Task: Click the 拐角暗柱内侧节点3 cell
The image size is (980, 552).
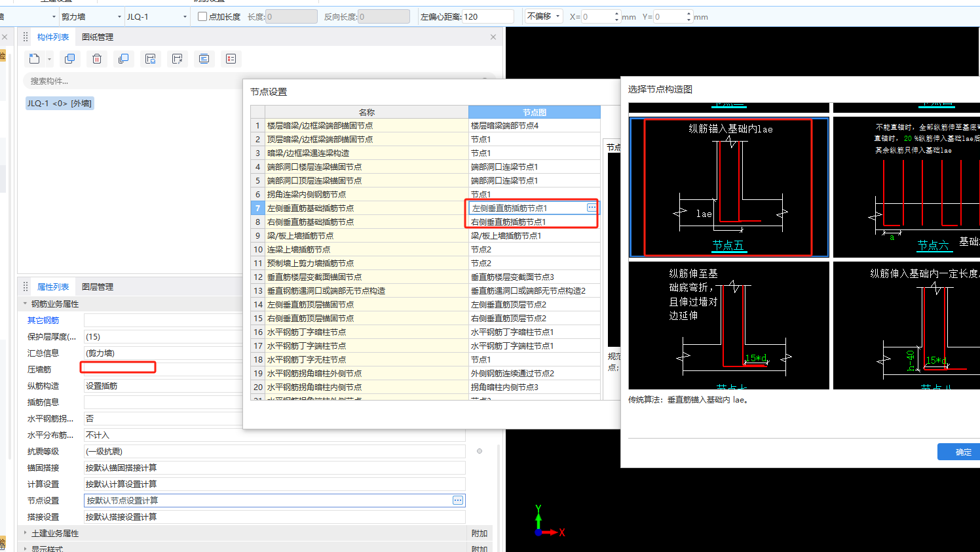Action: (535, 387)
